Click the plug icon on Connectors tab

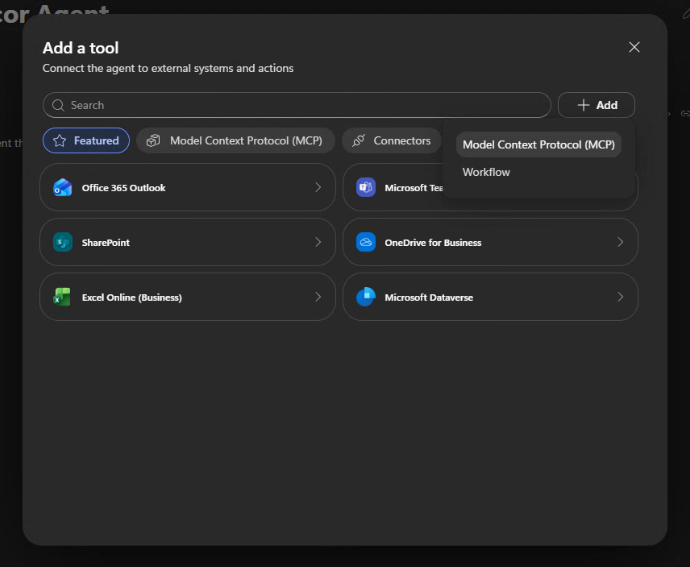(x=359, y=140)
